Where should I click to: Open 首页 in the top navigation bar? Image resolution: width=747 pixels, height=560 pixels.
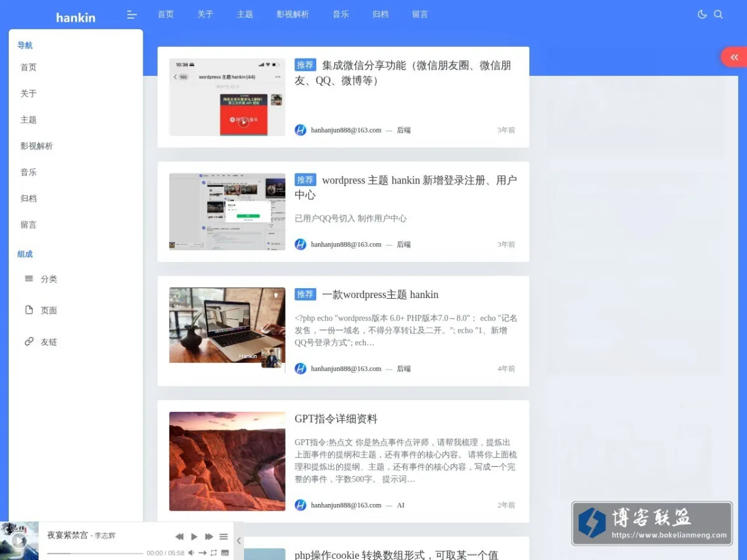click(x=166, y=14)
